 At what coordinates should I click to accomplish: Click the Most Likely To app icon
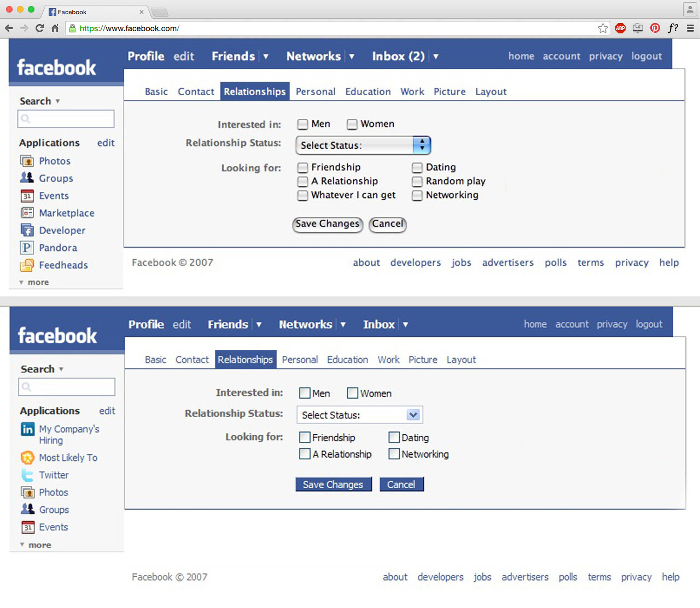point(27,458)
